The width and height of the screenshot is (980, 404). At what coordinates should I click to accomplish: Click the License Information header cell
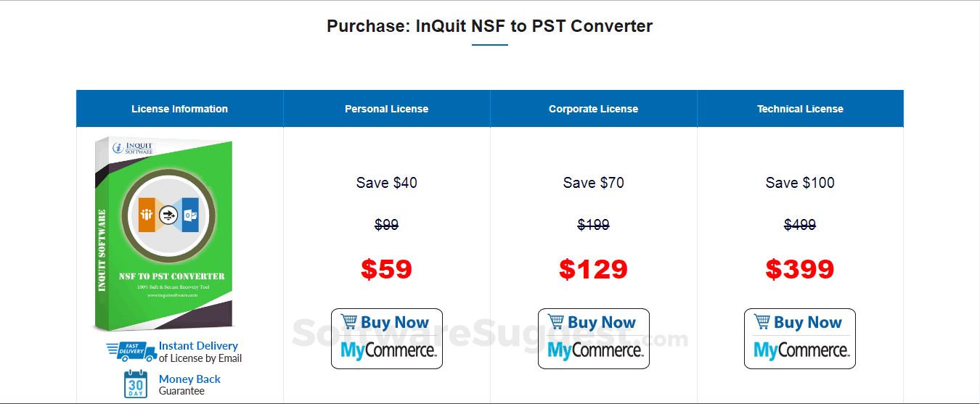point(180,109)
